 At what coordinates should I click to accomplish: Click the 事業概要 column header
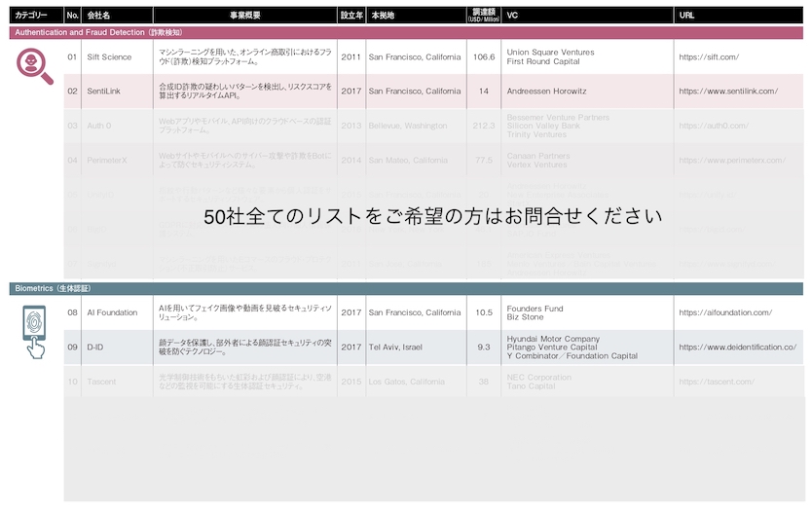click(245, 15)
